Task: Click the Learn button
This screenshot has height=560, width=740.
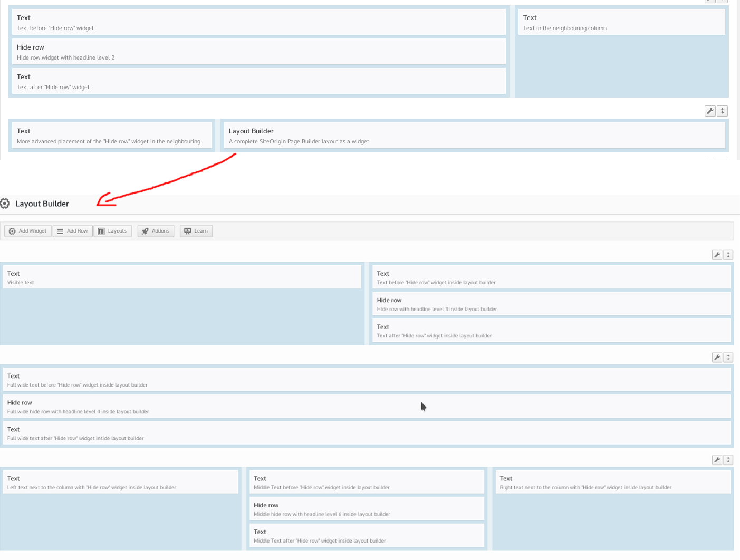Action: click(x=196, y=231)
